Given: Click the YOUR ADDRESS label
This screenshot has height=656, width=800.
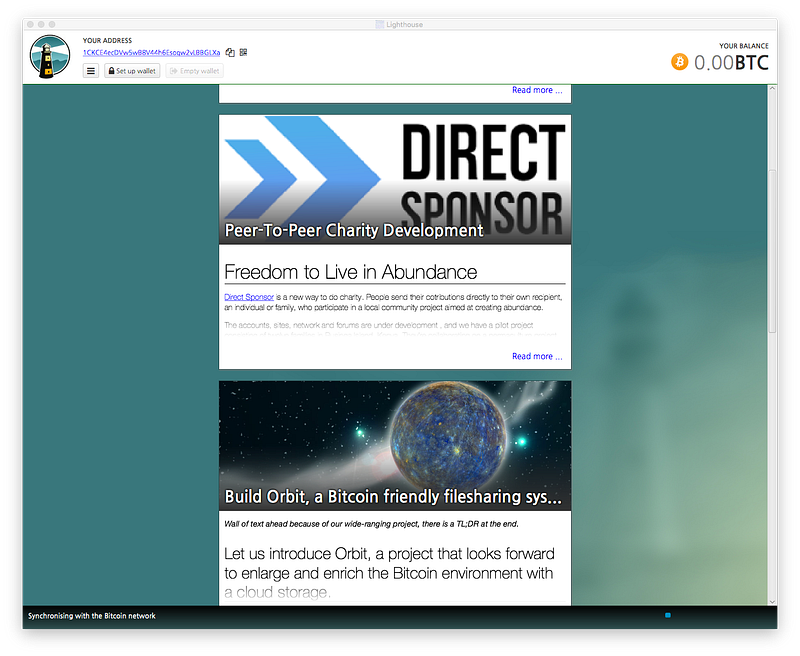Looking at the screenshot, I should point(107,40).
